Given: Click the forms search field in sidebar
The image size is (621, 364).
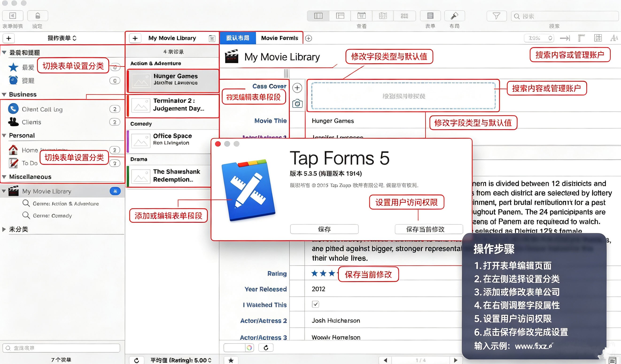Looking at the screenshot, I should point(61,348).
